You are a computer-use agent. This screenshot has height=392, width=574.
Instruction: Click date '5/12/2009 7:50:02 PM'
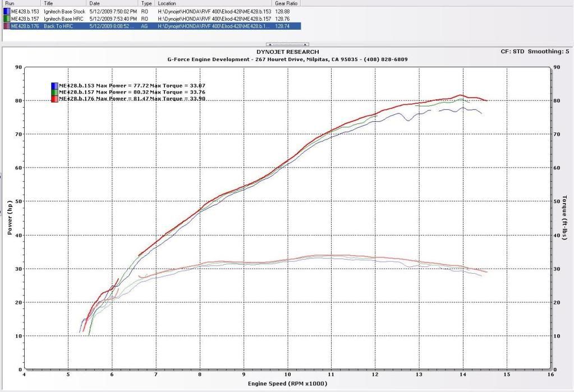click(113, 12)
